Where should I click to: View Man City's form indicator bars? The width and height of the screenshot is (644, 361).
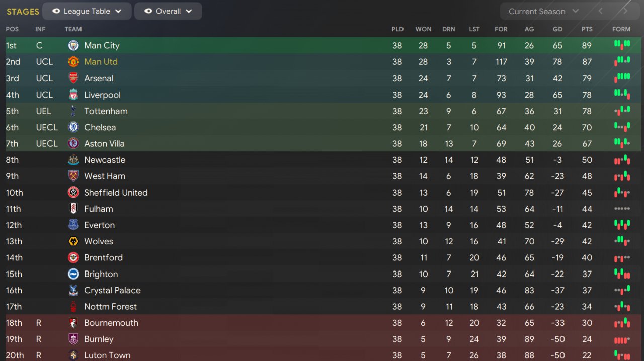pos(622,45)
